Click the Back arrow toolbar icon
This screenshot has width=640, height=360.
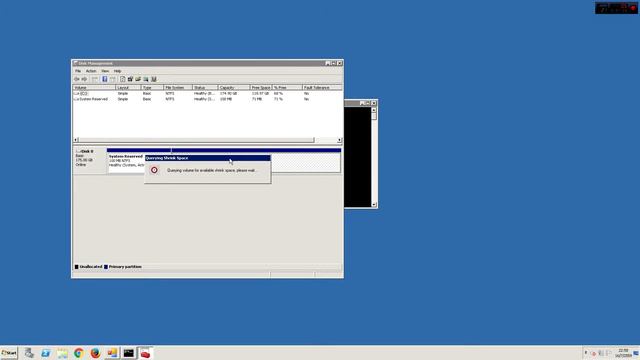[76, 79]
